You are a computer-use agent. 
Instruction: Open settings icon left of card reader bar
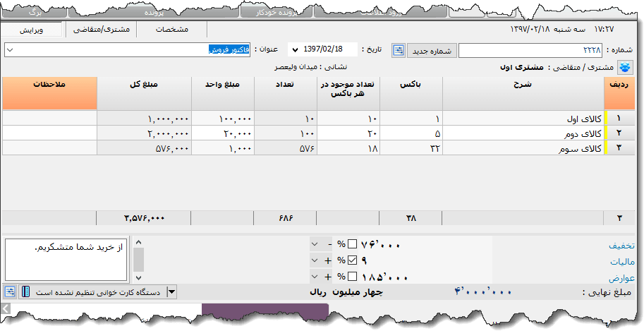[x=10, y=292]
